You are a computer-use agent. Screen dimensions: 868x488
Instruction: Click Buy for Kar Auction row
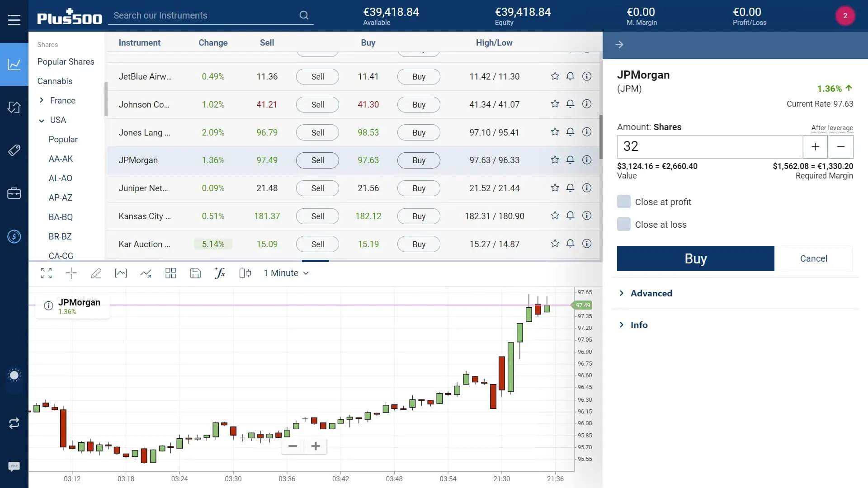[419, 244]
